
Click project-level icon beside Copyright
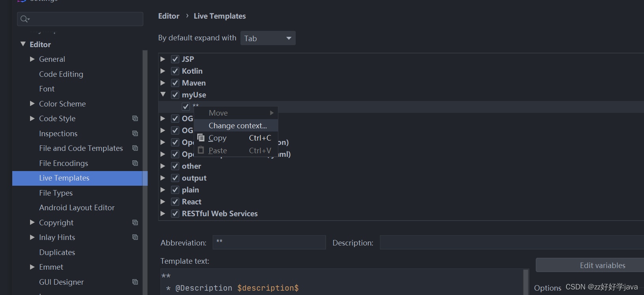[x=135, y=223]
